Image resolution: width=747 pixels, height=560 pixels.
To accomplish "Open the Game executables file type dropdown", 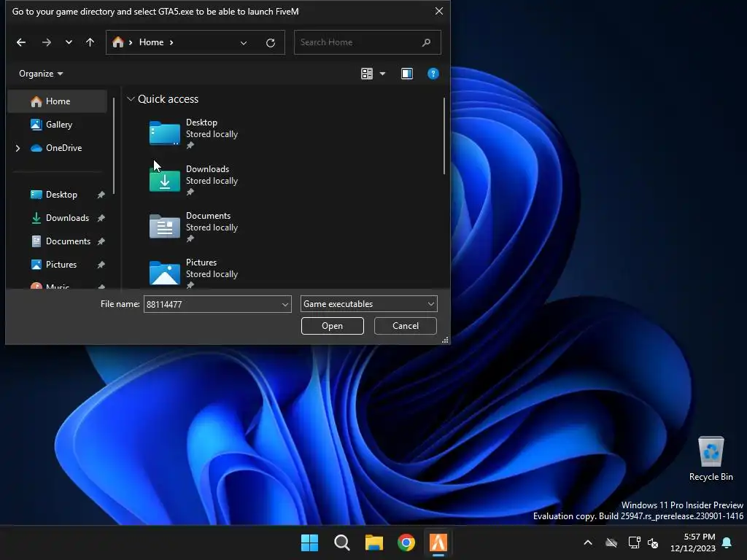I will tap(368, 304).
